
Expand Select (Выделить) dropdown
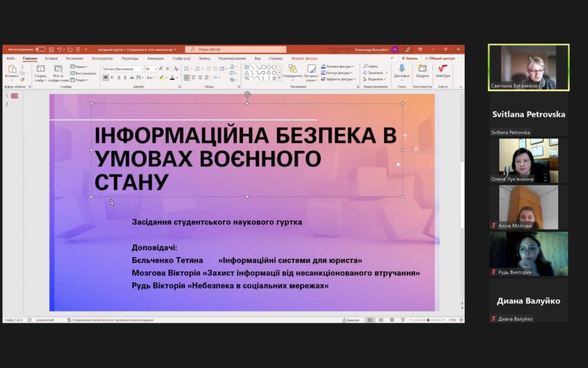[x=375, y=79]
